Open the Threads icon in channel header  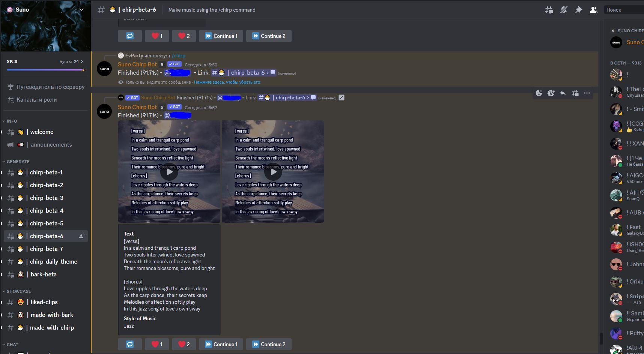(x=549, y=10)
